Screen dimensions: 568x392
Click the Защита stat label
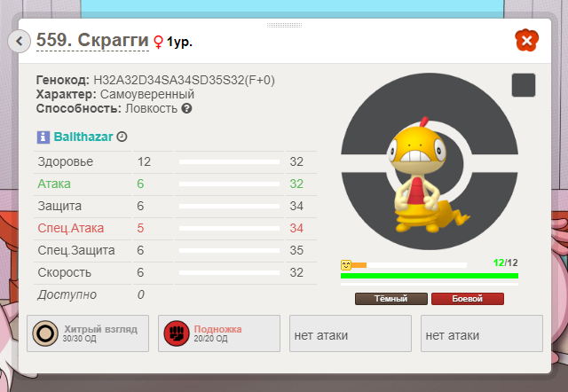point(59,206)
